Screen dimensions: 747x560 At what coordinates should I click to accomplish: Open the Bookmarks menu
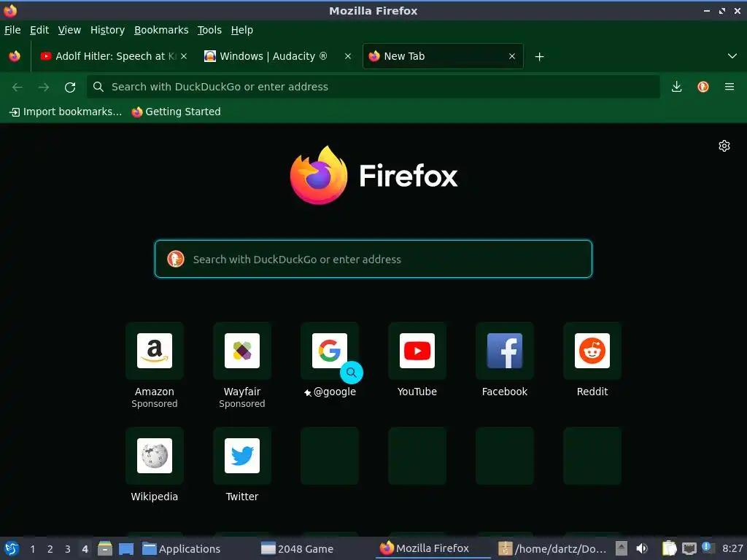(x=161, y=30)
